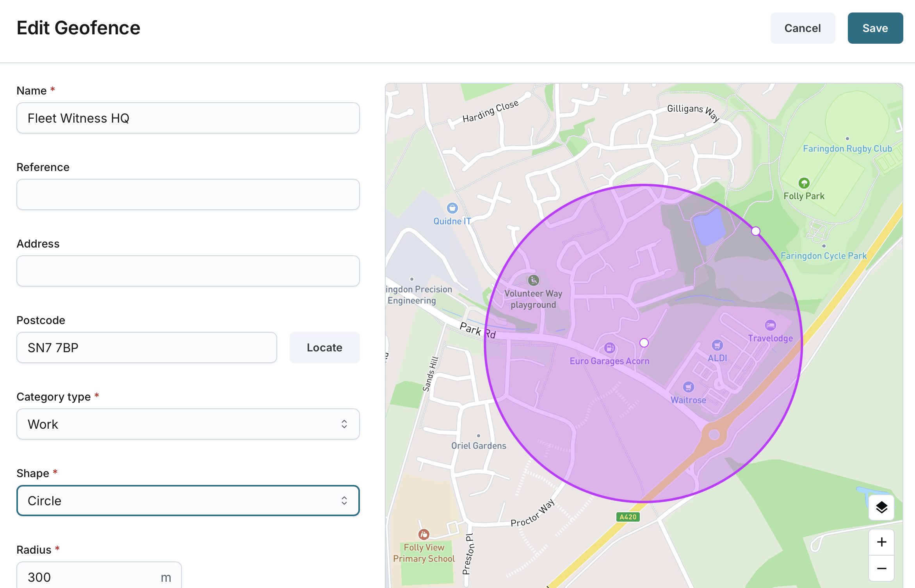Viewport: 915px width, 588px height.
Task: Open the map layers switcher
Action: [x=881, y=507]
